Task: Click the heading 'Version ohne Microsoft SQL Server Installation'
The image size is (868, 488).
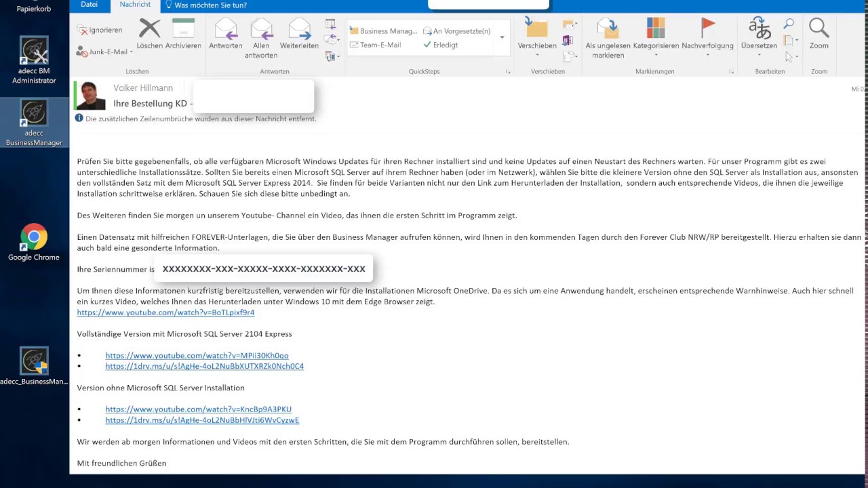Action: coord(161,388)
